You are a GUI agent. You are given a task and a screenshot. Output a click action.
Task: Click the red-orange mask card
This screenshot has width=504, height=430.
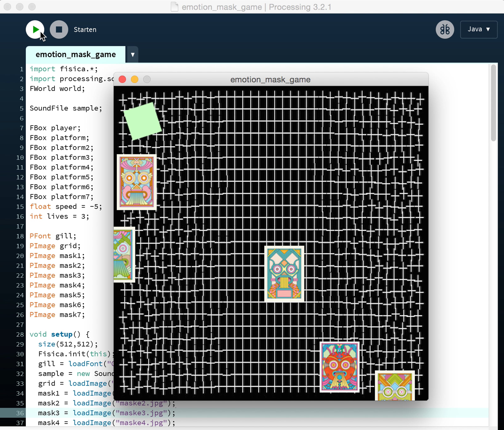pos(339,367)
